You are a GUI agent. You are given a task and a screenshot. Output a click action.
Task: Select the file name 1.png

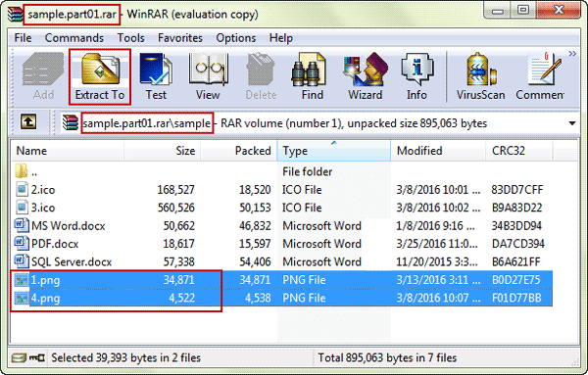point(45,280)
